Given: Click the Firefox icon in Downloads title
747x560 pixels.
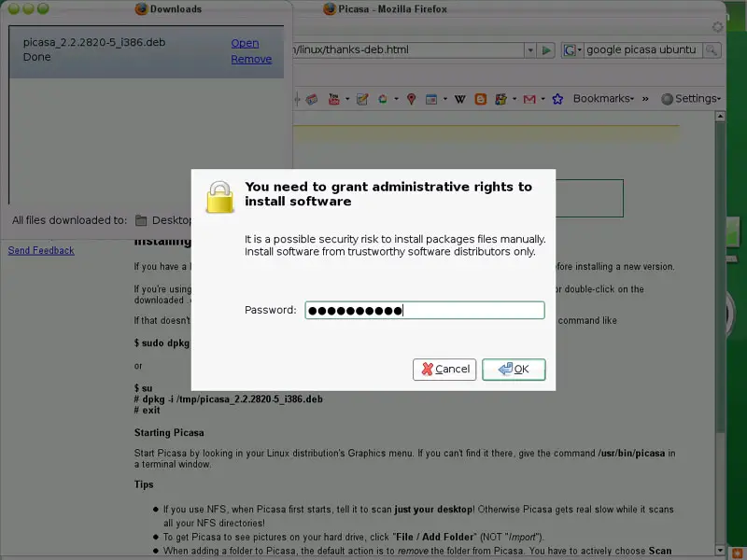Looking at the screenshot, I should coord(141,9).
